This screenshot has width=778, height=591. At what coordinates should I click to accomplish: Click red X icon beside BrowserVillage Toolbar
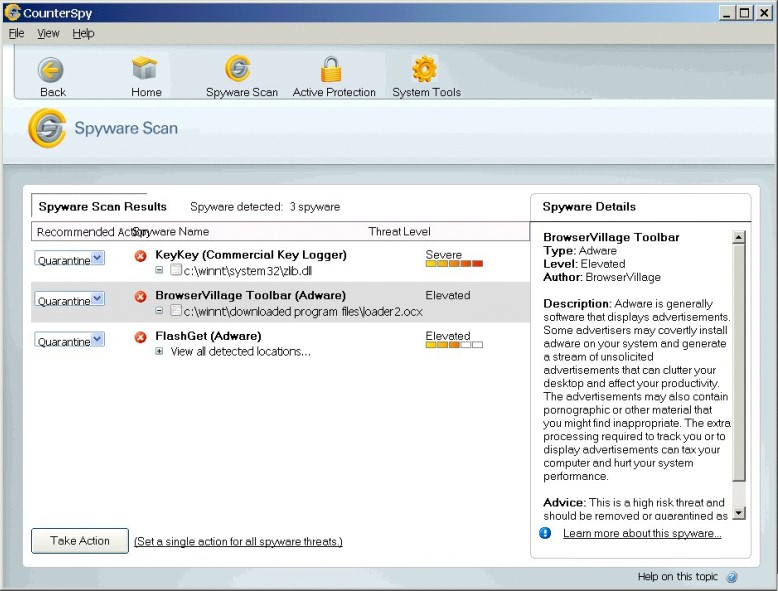coord(141,296)
